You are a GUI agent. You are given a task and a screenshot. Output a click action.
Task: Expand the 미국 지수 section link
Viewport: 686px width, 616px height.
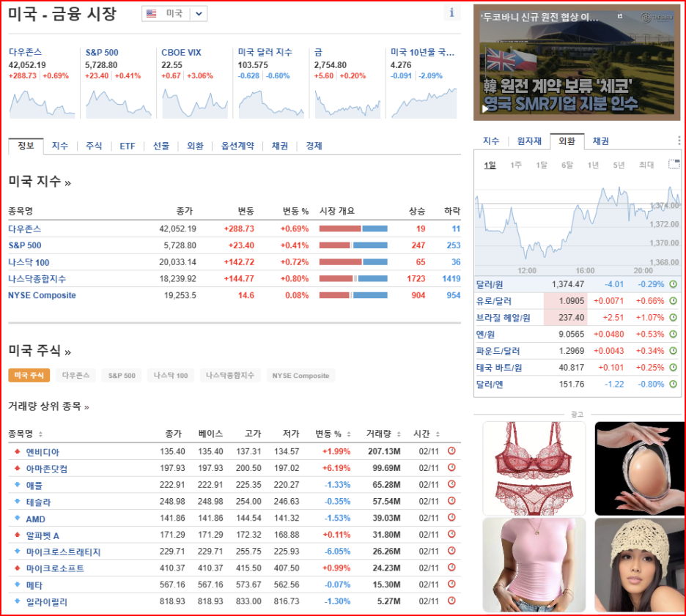(40, 182)
